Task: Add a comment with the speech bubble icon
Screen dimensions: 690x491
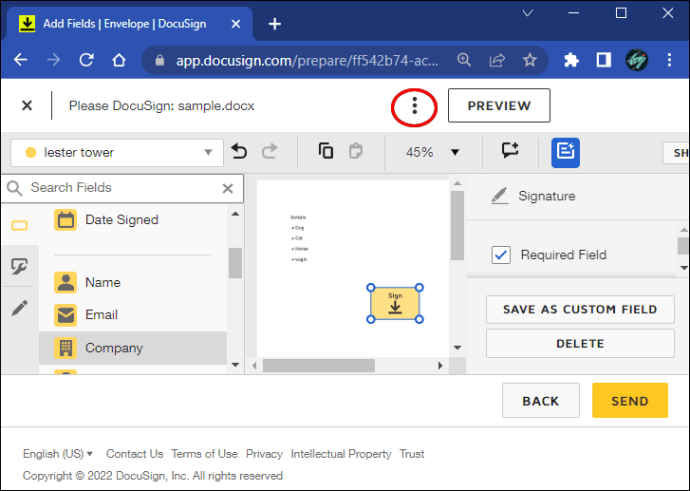Action: click(510, 150)
